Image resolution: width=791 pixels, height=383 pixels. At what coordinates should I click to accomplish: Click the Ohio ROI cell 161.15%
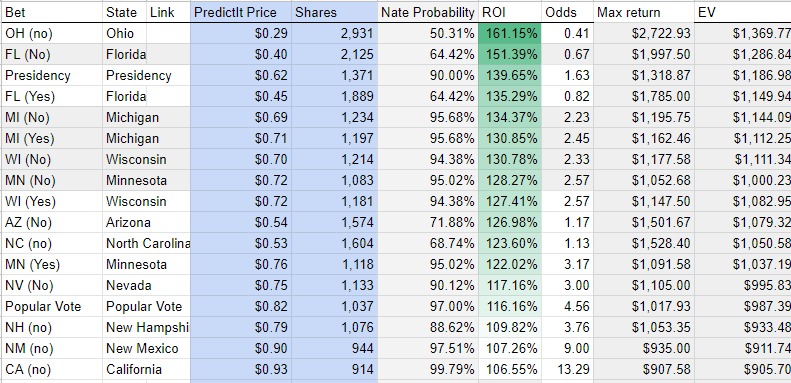point(510,33)
